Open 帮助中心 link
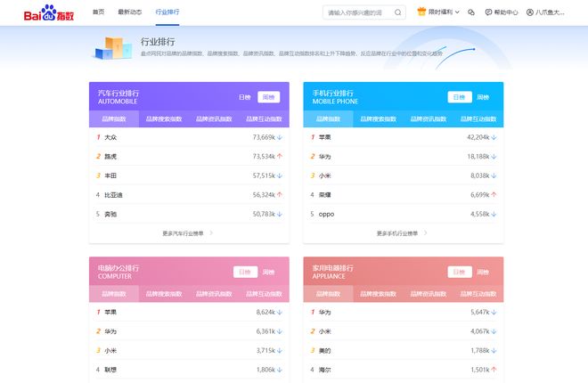This screenshot has height=383, width=588. point(505,12)
